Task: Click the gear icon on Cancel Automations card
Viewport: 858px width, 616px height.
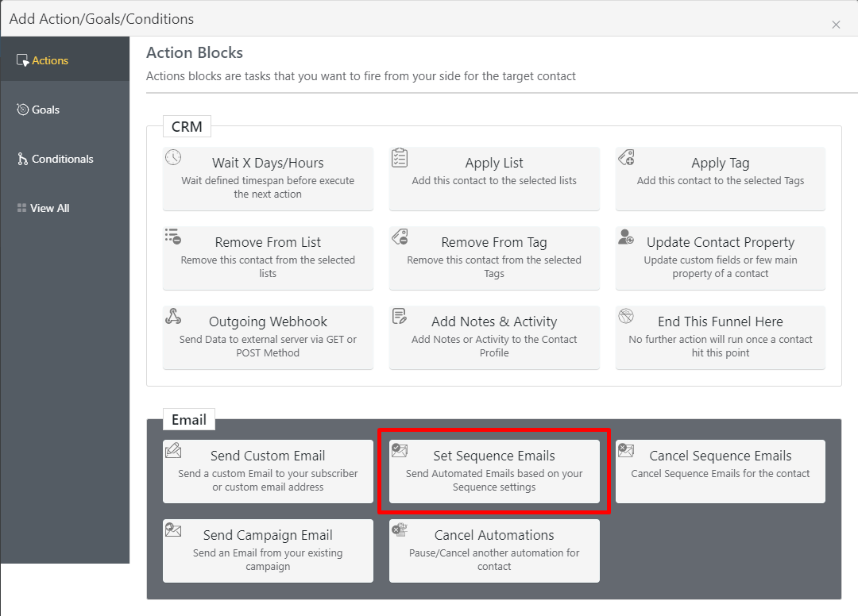Action: tap(400, 528)
